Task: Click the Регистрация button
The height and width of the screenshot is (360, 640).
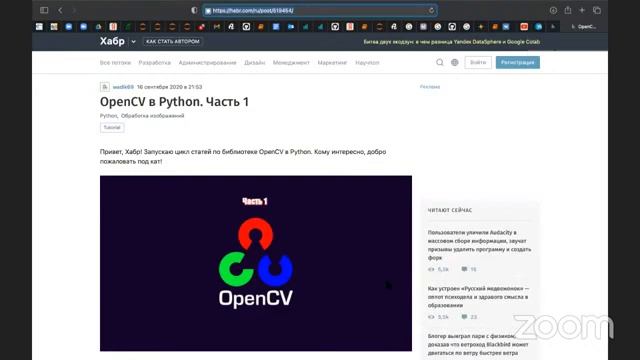Action: [518, 62]
